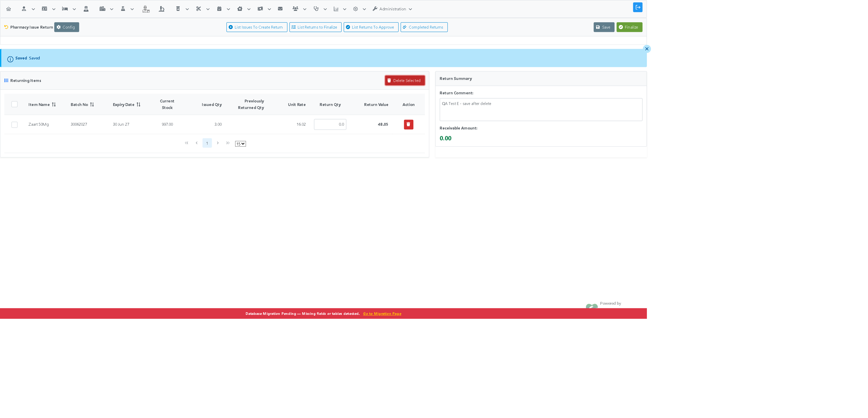This screenshot has width=868, height=418.
Task: Open the pharmacy pill bottle menu icon
Action: (x=178, y=9)
